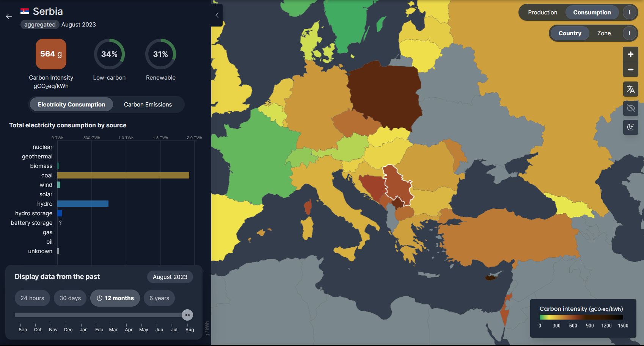Viewport: 644px width, 346px height.
Task: Collapse the left side panel
Action: pos(217,15)
